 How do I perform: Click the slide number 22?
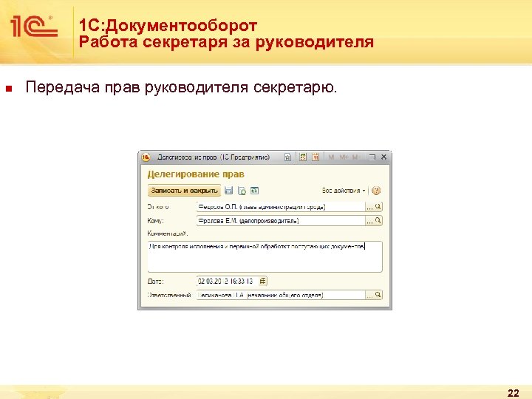coord(514,393)
